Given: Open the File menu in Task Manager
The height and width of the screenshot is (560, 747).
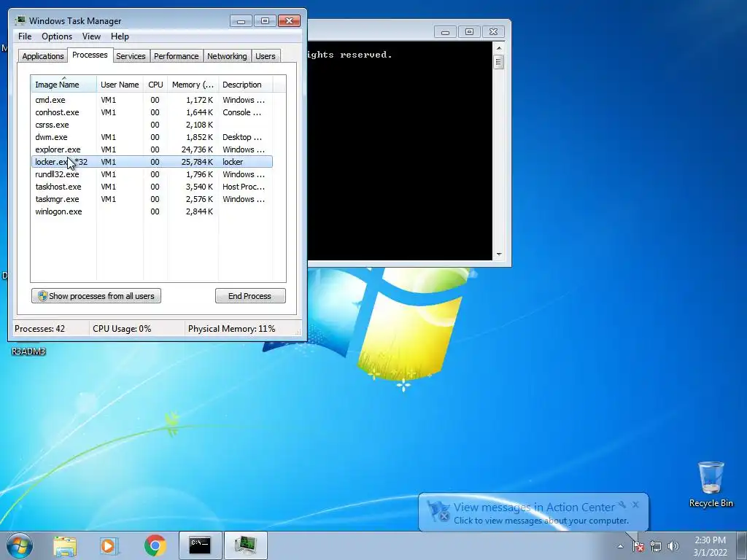Looking at the screenshot, I should click(25, 36).
